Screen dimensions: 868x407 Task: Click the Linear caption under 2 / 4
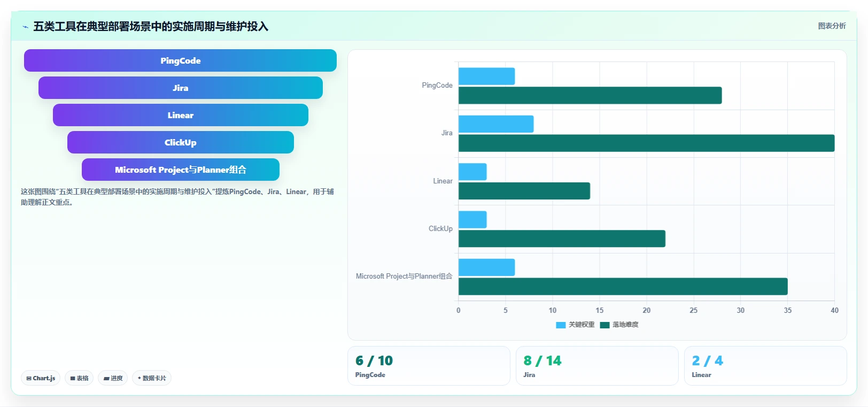701,375
